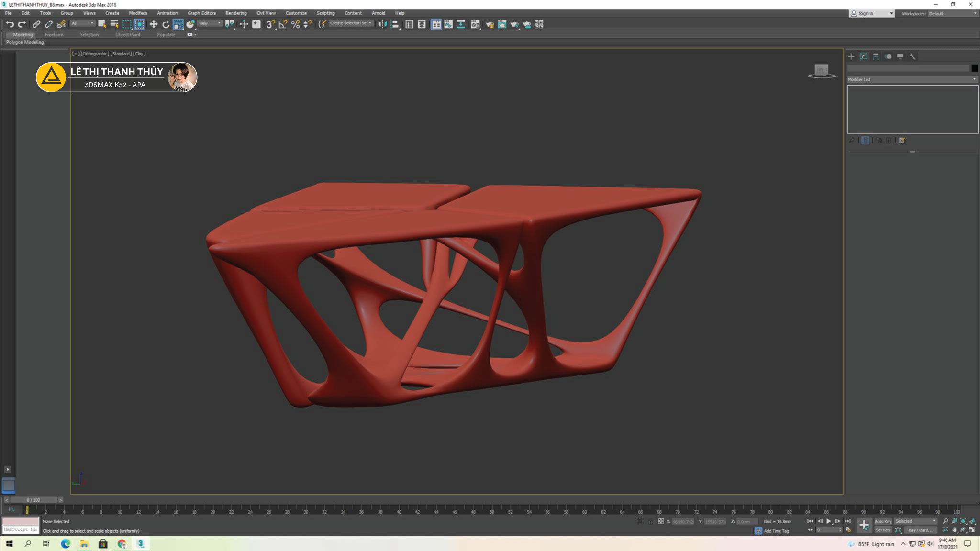Open the Selected key filter dropdown

(x=915, y=521)
